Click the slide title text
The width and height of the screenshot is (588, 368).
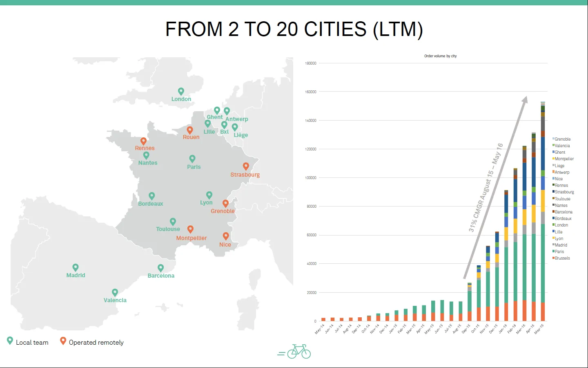pyautogui.click(x=294, y=29)
